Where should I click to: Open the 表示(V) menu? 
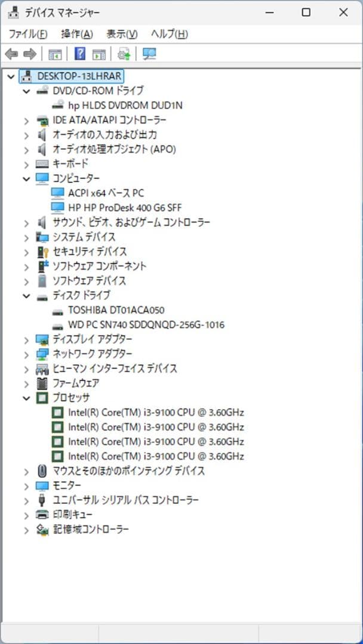coord(122,34)
